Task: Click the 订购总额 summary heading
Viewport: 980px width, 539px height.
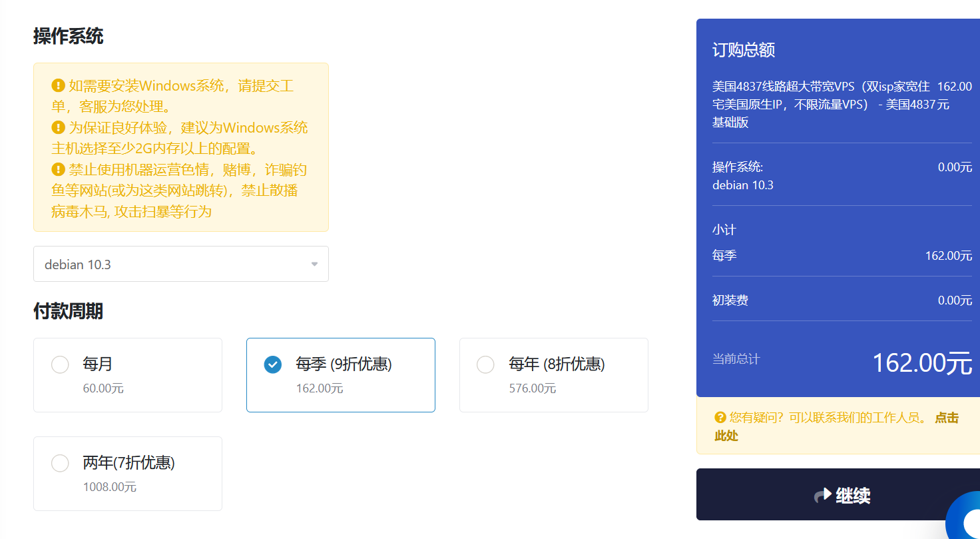Action: click(744, 50)
